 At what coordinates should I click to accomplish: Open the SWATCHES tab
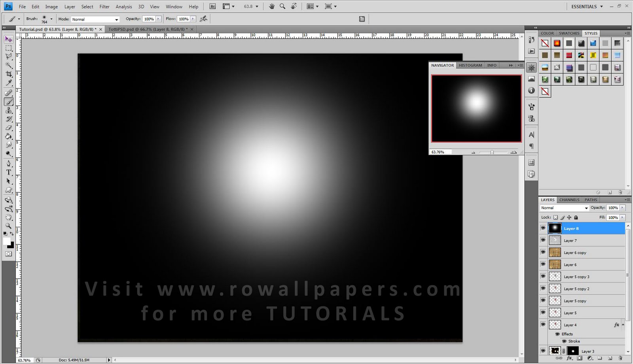click(569, 33)
